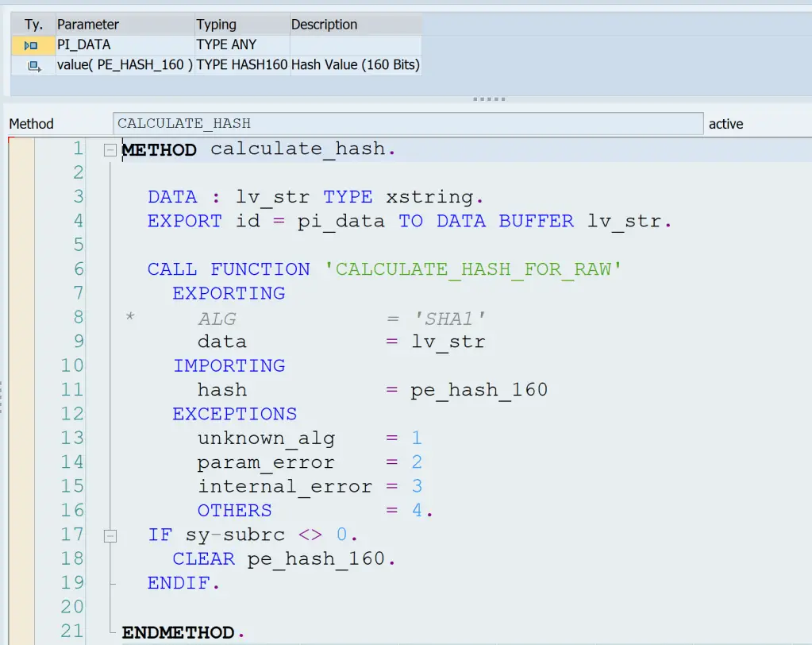Click the Hash Value (160 Bits) description cell
Viewport: 812px width, 645px height.
pyautogui.click(x=355, y=66)
